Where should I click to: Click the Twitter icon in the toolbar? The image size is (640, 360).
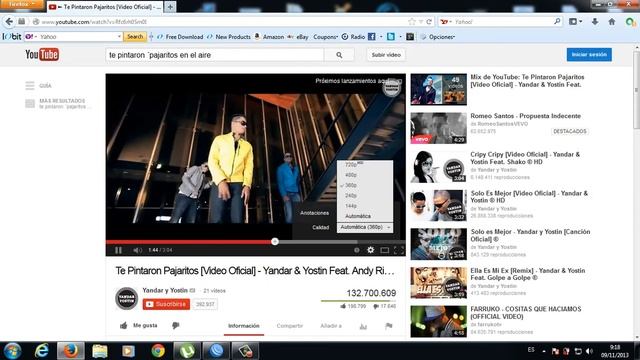click(391, 37)
